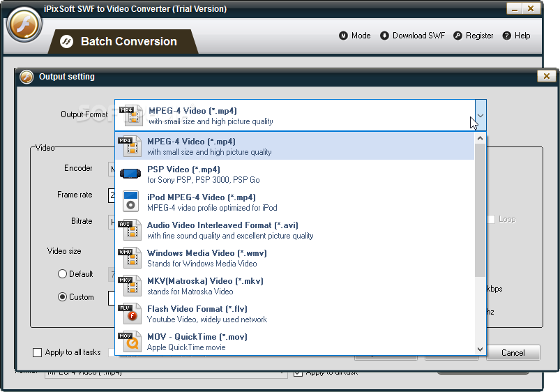Click the format list scroll down arrow

click(x=480, y=349)
